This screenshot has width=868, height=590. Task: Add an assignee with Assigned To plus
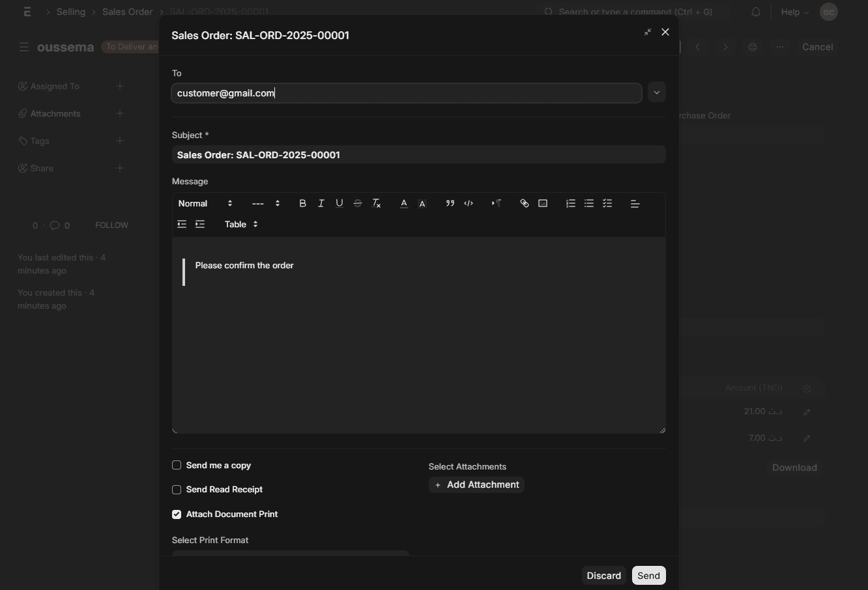[x=120, y=86]
